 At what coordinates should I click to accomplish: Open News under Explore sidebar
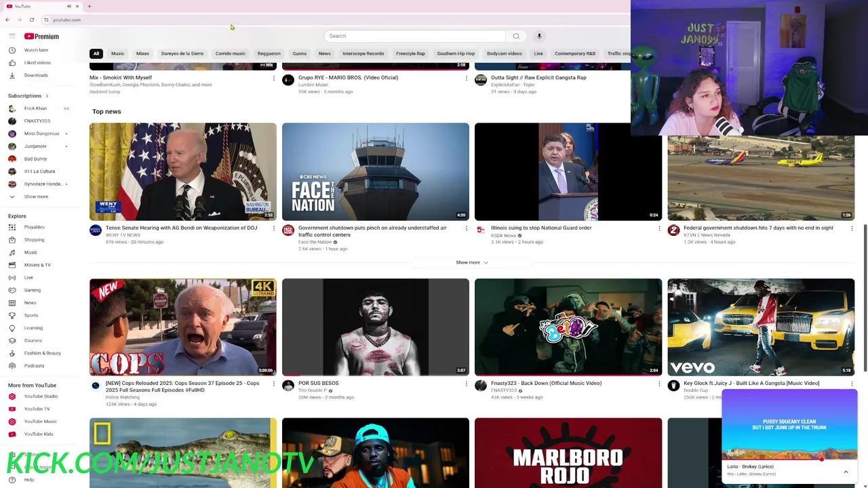tap(31, 302)
